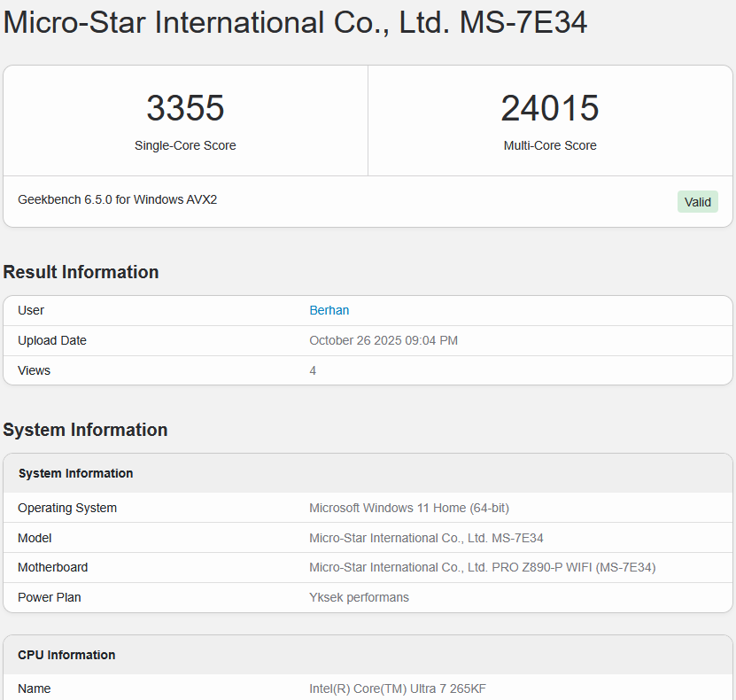Select the PRO Z890-P WIFI (MS-7E34) motherboard value
Image resolution: width=736 pixels, height=700 pixels.
click(x=483, y=568)
